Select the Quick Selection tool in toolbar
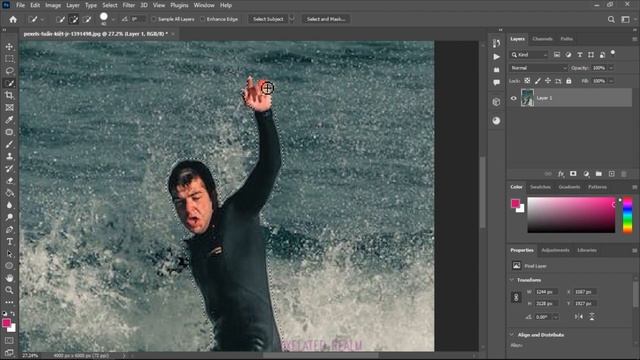Image resolution: width=640 pixels, height=360 pixels. point(9,83)
